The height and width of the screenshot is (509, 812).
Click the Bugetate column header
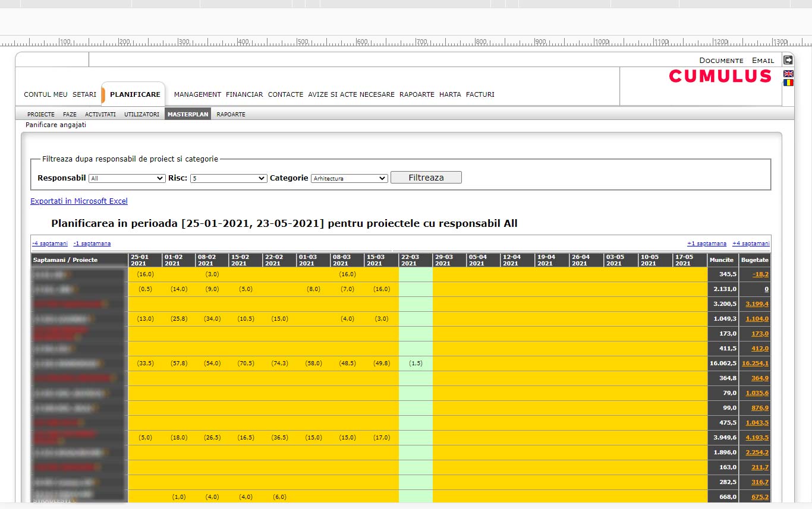pos(754,260)
